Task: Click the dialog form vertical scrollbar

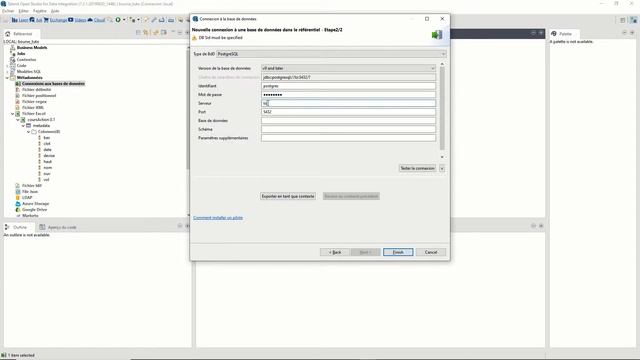Action: [x=442, y=110]
